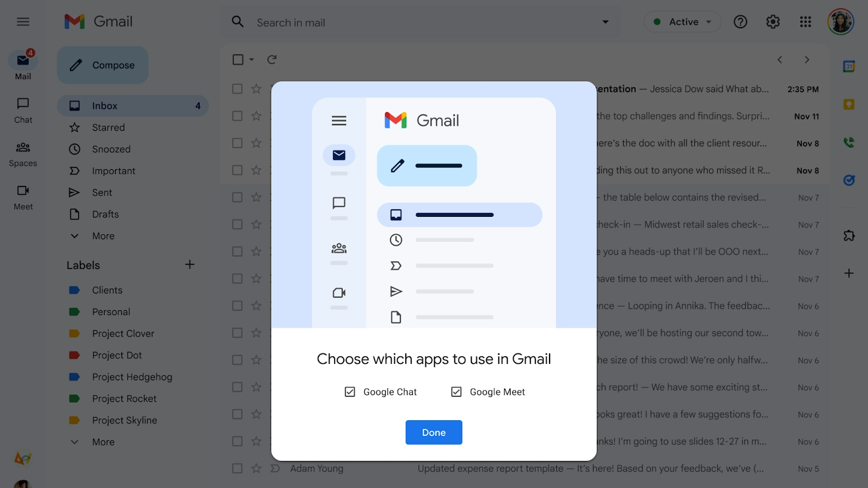Star the 2:35 PM email
Screen dimensions: 868x488
coord(256,89)
